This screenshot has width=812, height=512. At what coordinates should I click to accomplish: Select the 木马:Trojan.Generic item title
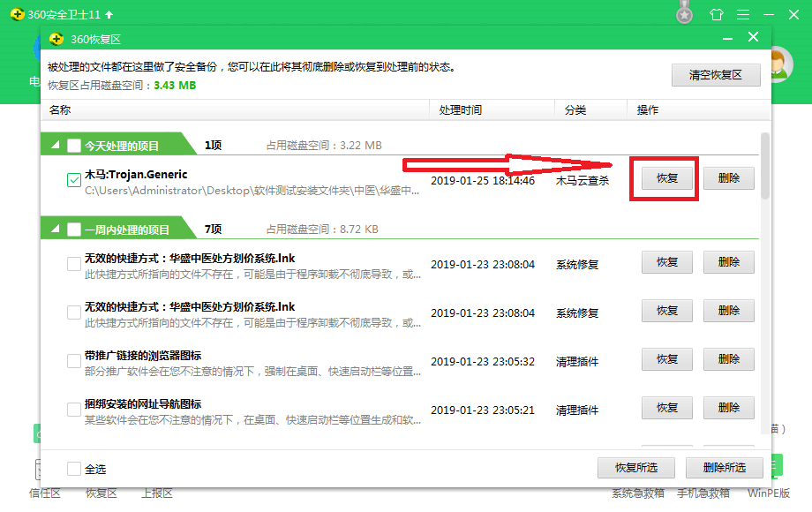tap(136, 175)
